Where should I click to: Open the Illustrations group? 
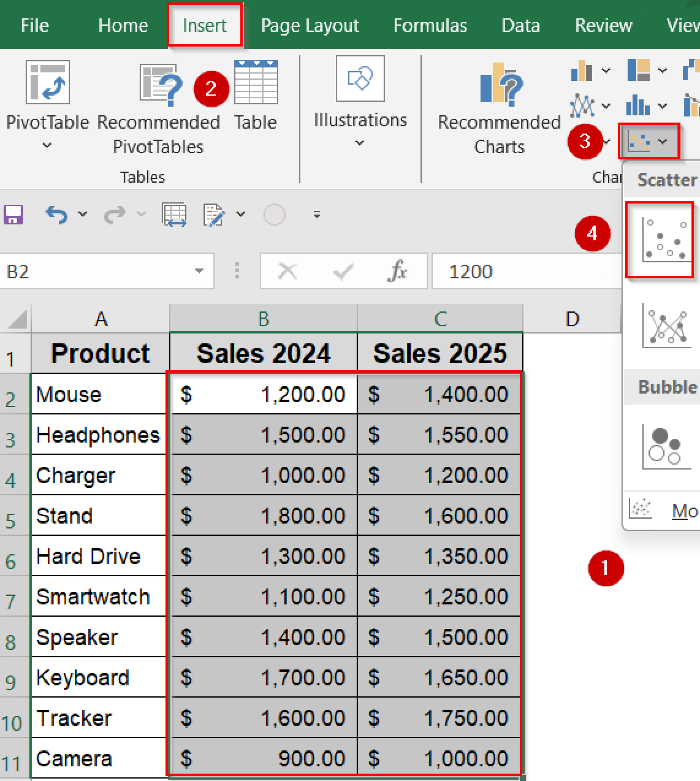pos(360,102)
